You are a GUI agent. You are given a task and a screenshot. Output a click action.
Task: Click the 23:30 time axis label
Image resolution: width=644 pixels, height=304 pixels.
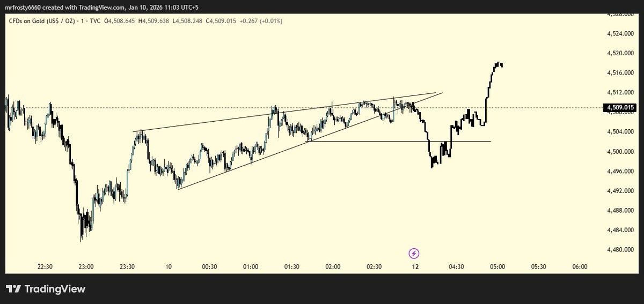(x=127, y=266)
